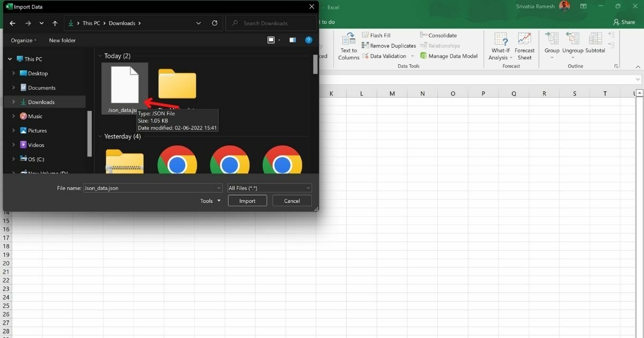Cancel the Import Data dialog
This screenshot has width=644, height=338.
pos(291,201)
